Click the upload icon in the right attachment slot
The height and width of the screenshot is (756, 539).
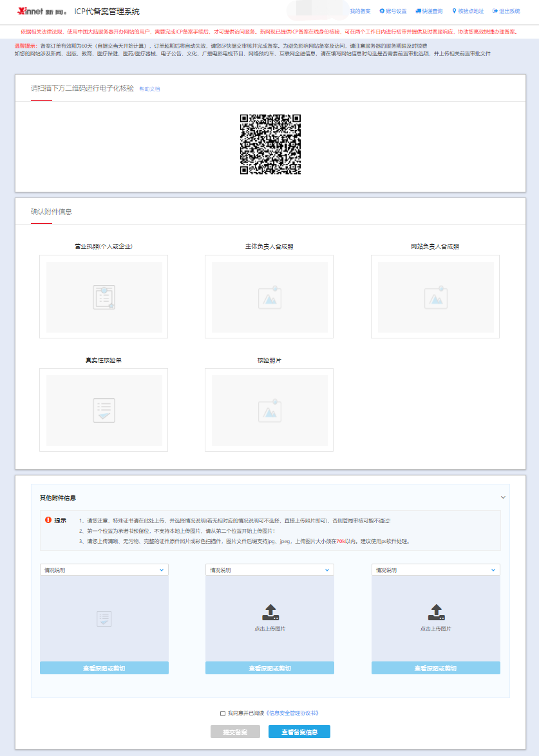[436, 612]
